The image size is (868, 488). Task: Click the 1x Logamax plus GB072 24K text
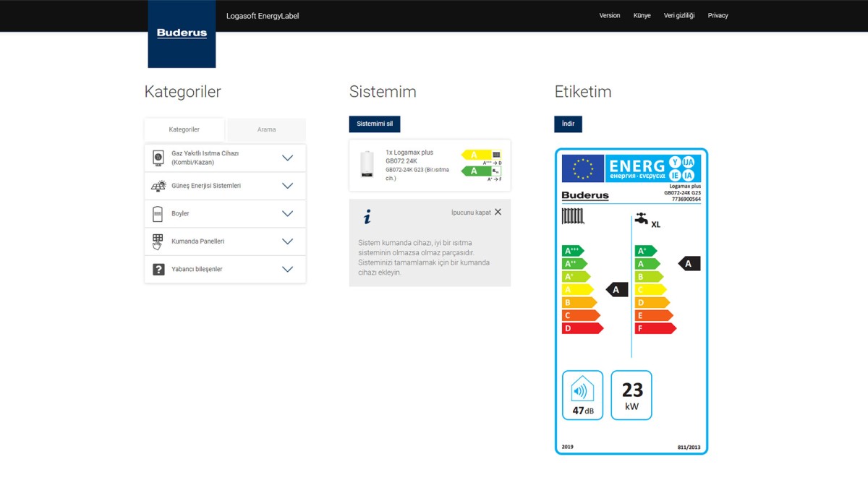(x=409, y=157)
